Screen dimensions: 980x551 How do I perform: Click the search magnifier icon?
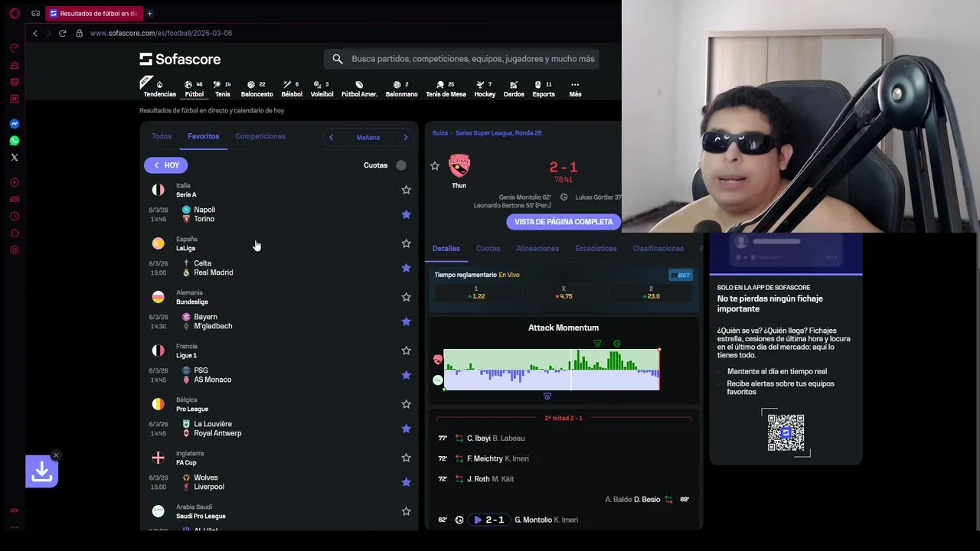pos(338,59)
